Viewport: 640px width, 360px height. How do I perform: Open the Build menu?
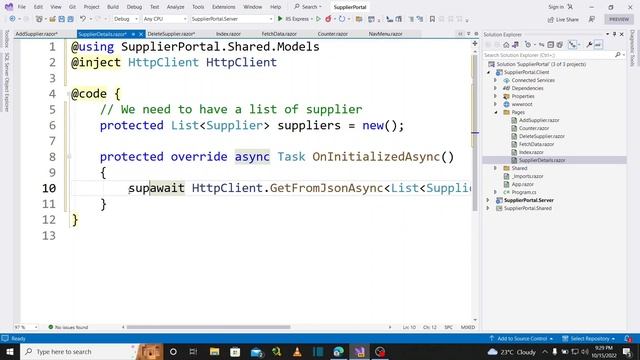[113, 7]
